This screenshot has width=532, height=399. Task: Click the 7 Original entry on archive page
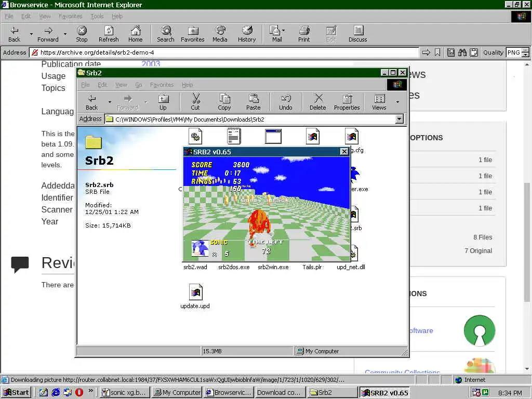(478, 251)
